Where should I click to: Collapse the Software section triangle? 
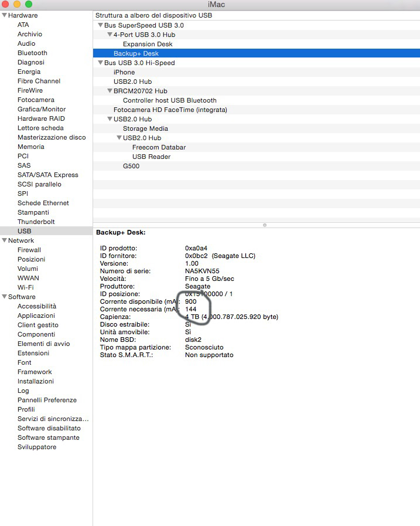coord(4,297)
